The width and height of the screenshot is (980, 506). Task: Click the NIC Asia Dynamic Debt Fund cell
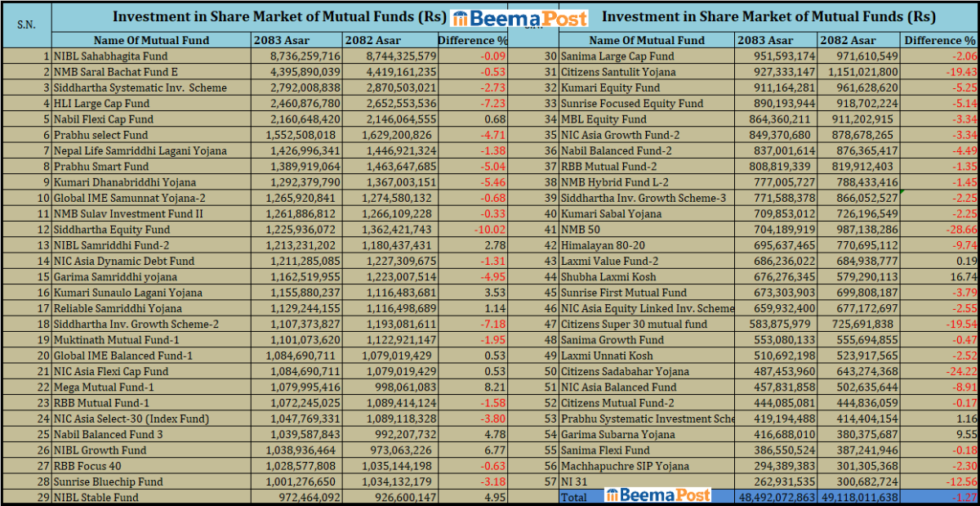[x=151, y=261]
